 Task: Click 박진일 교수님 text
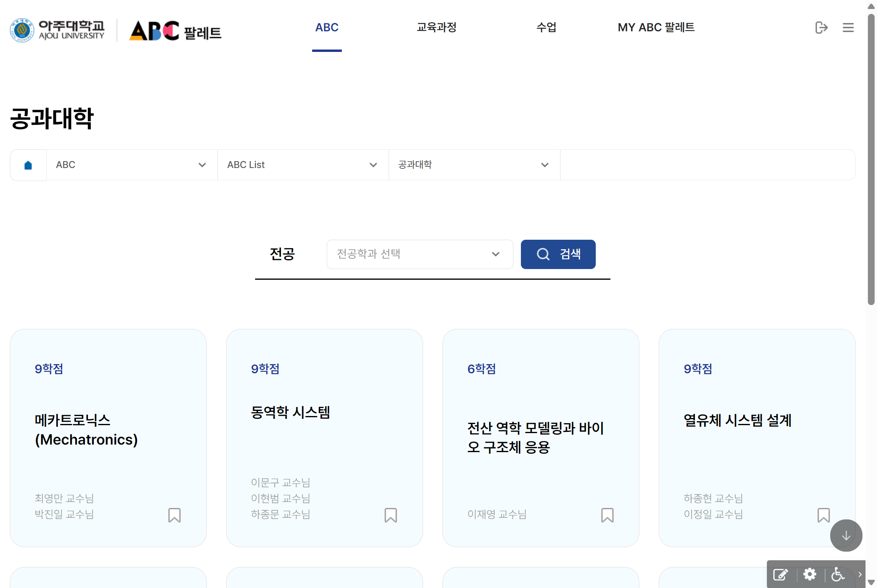click(64, 514)
